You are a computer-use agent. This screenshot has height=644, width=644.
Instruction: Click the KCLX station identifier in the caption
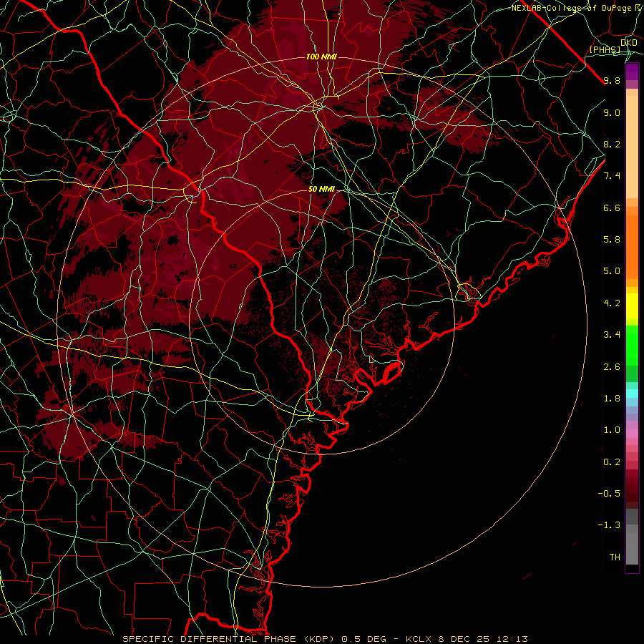click(420, 639)
